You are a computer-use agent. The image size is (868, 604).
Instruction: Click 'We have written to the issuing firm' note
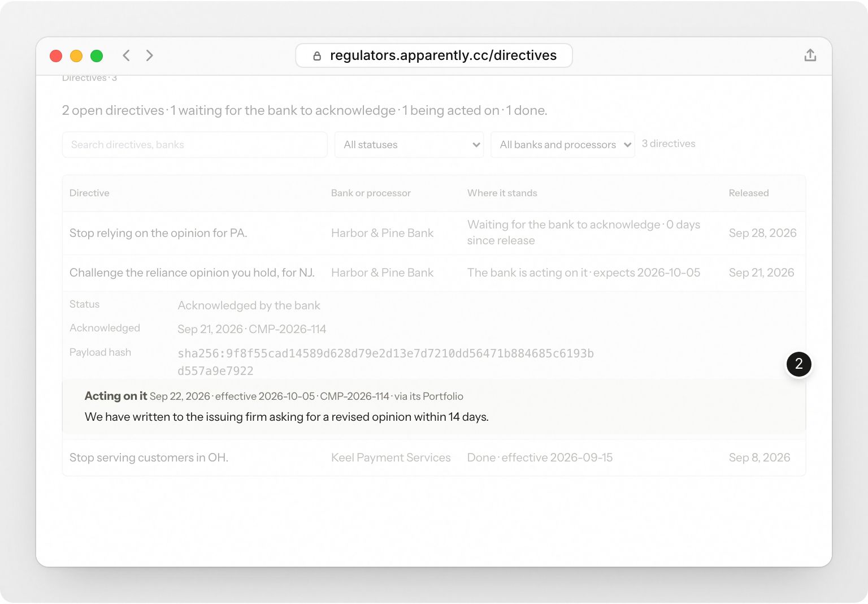click(287, 417)
